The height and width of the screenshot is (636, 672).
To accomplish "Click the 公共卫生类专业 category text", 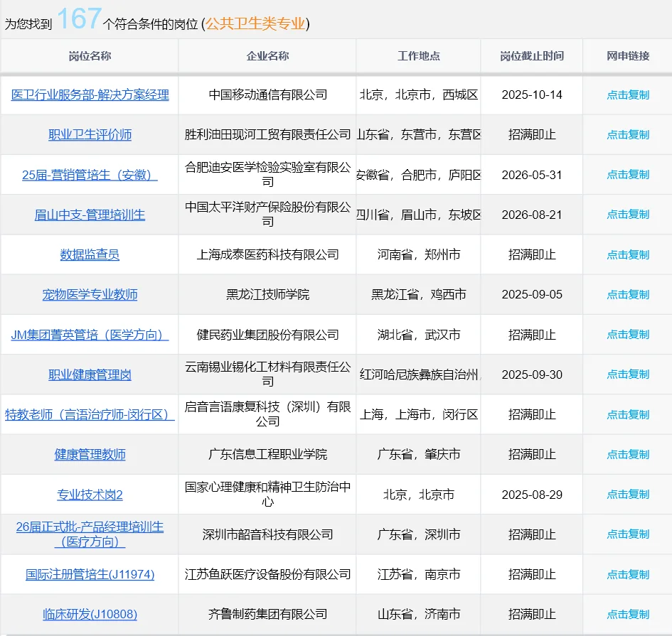I will [256, 23].
